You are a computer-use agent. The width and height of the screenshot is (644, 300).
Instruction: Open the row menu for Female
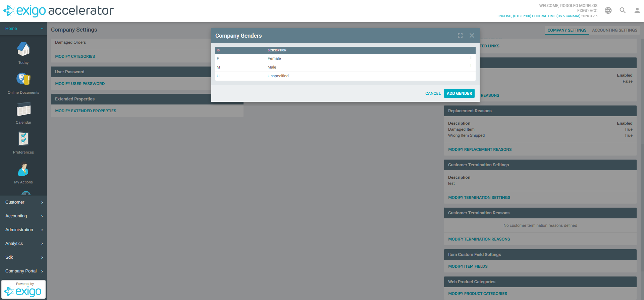point(471,57)
